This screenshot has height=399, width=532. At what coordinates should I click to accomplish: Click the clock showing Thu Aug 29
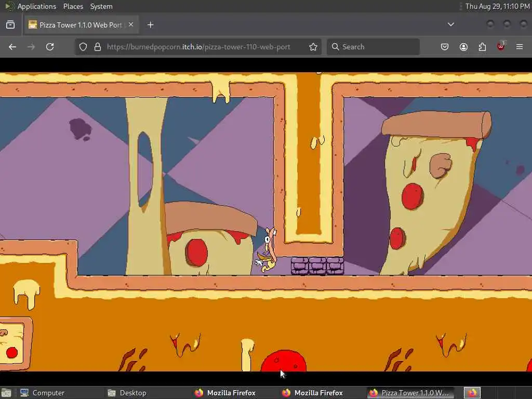pyautogui.click(x=497, y=6)
